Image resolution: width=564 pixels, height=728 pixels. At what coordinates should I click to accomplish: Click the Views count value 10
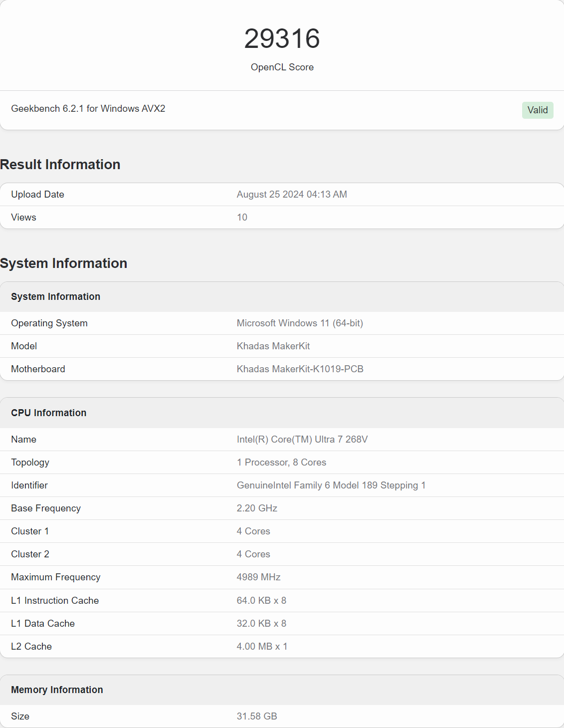(242, 218)
